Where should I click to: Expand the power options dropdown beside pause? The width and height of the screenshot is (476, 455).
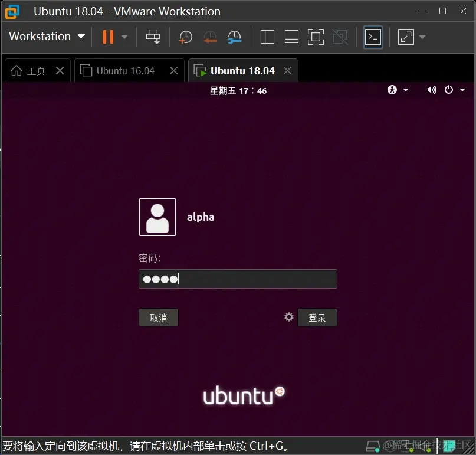click(124, 37)
